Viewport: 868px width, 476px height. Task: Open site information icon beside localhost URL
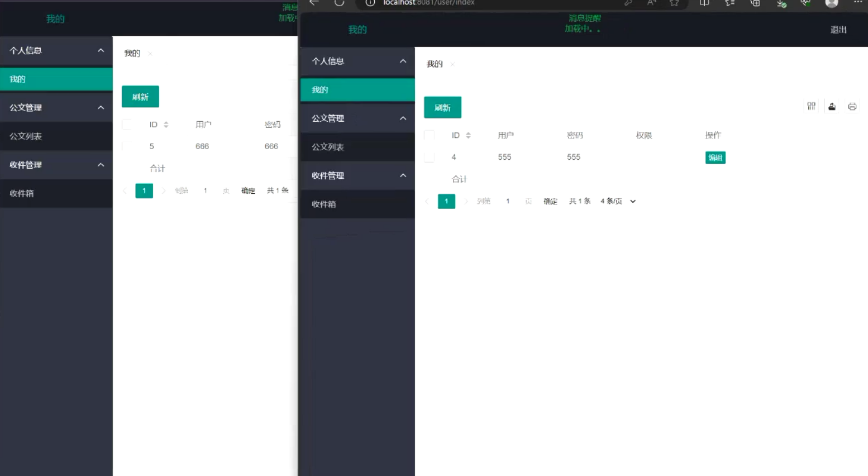370,3
